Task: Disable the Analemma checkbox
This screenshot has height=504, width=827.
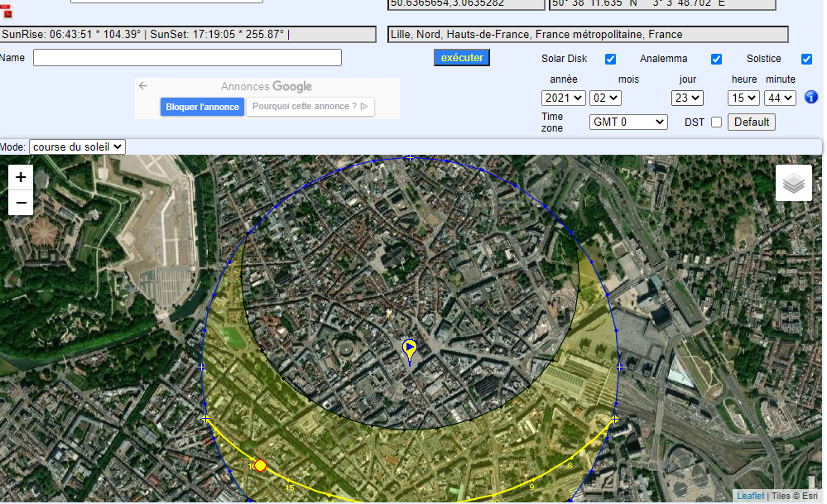Action: (716, 59)
